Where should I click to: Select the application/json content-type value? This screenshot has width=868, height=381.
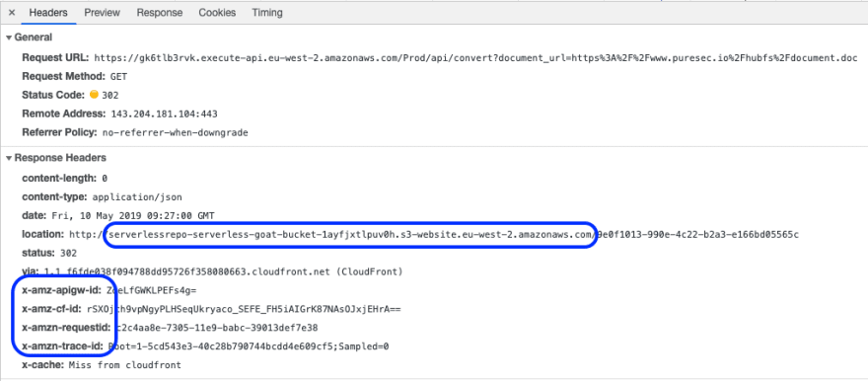pos(137,197)
